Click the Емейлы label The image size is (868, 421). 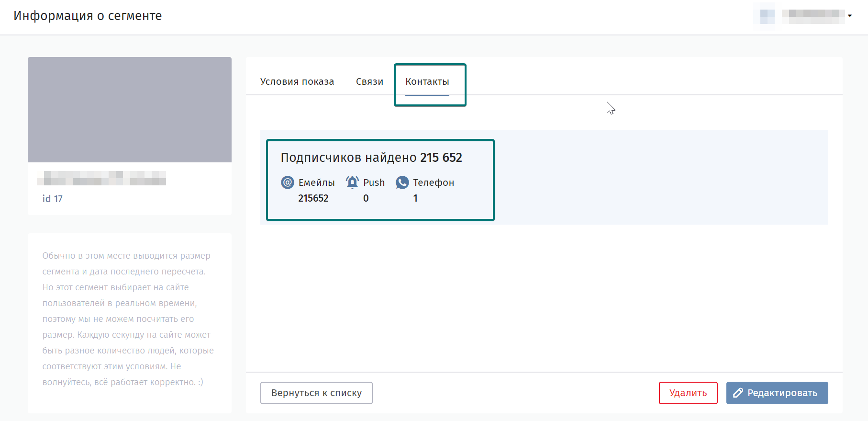click(317, 182)
